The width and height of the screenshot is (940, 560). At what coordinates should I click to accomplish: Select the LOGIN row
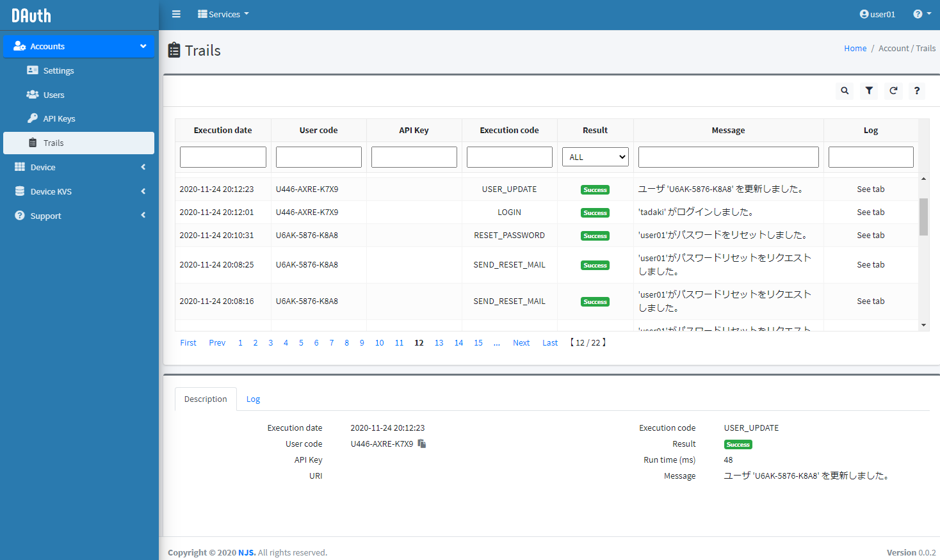click(x=547, y=212)
